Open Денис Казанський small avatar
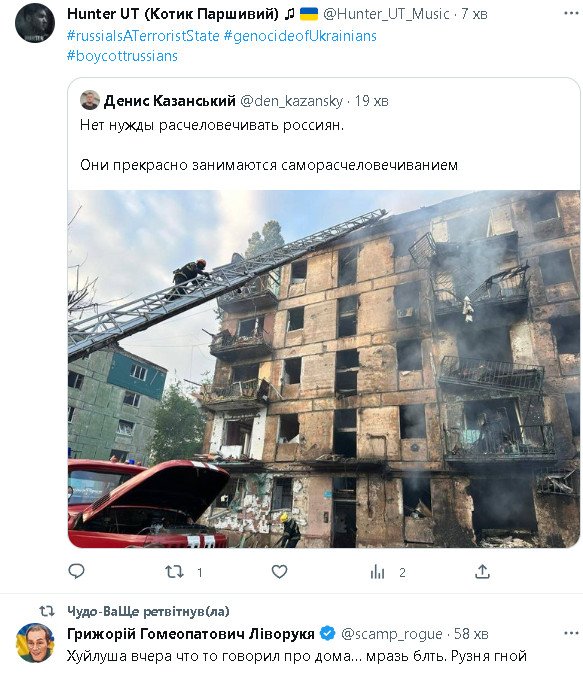Viewport: 583px width, 674px height. (90, 100)
